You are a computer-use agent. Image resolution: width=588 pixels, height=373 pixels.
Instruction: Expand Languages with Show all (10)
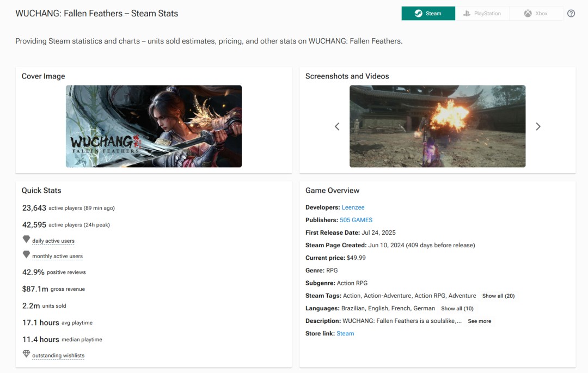pos(457,308)
